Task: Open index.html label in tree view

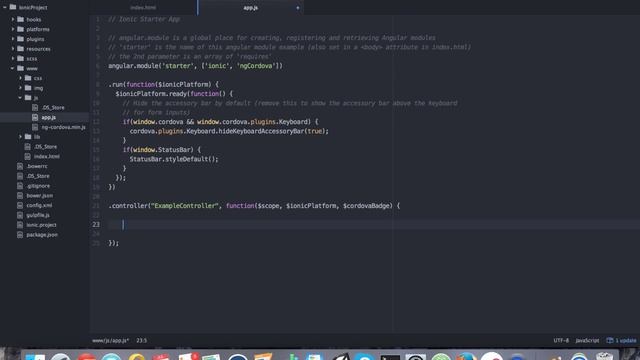Action: point(47,156)
